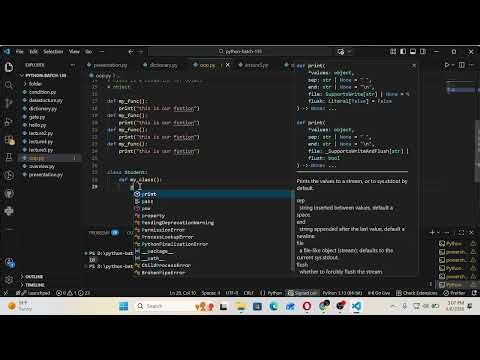The height and width of the screenshot is (360, 480).
Task: Open the Copilot chat icon in title bar
Action: pyautogui.click(x=341, y=52)
